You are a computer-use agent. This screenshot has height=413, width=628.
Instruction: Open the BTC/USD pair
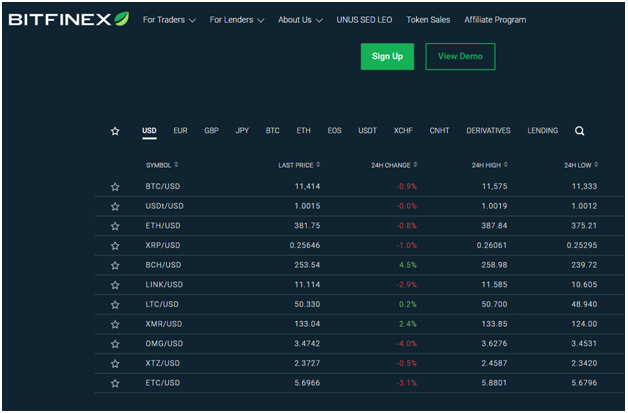tap(163, 186)
